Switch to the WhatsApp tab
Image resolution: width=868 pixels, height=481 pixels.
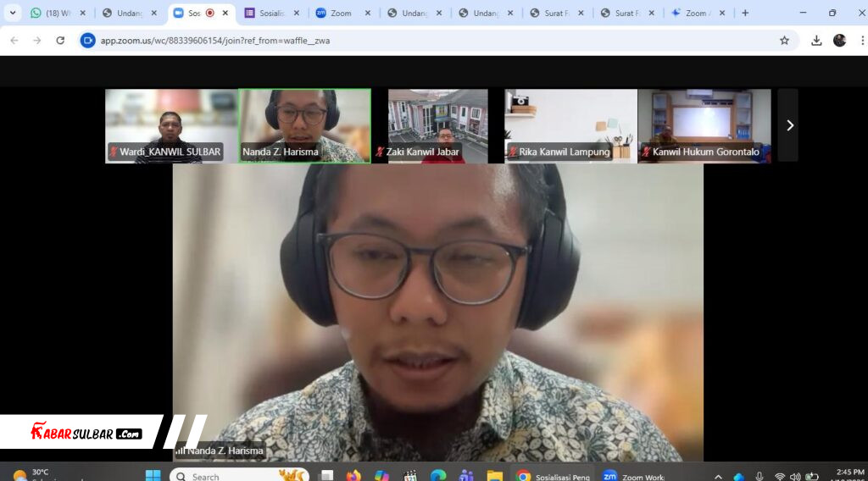coord(55,13)
